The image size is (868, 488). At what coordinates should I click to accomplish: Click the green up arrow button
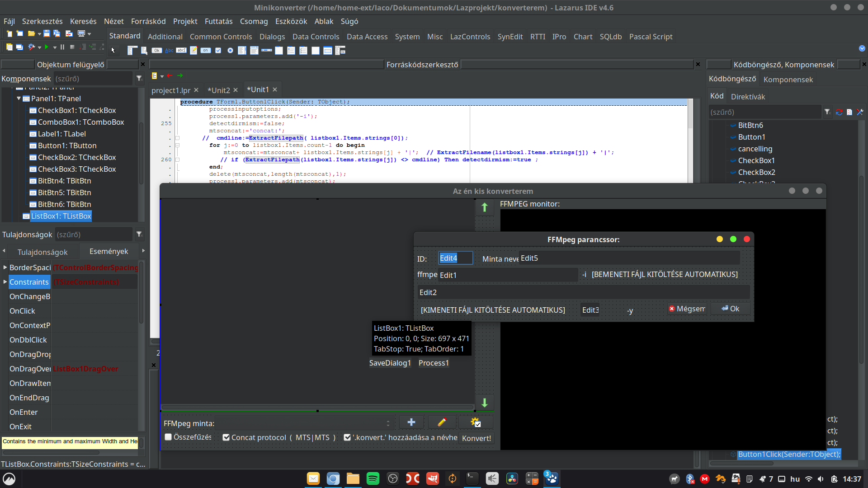click(x=484, y=207)
